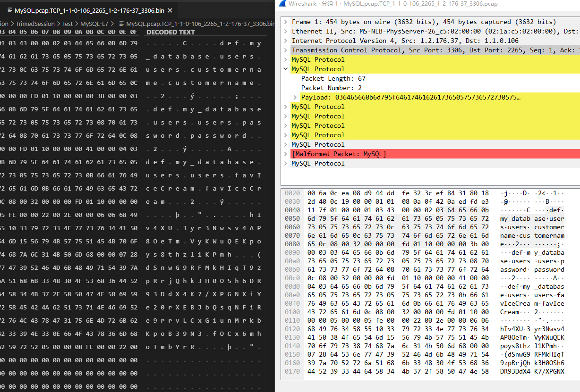The width and height of the screenshot is (580, 392).
Task: Expand the last MySQL Protocol item
Action: tap(285, 163)
